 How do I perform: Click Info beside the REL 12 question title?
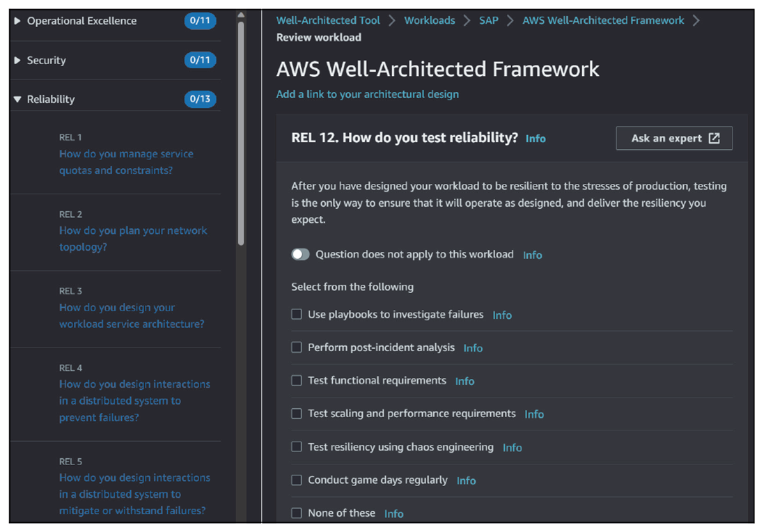(535, 139)
